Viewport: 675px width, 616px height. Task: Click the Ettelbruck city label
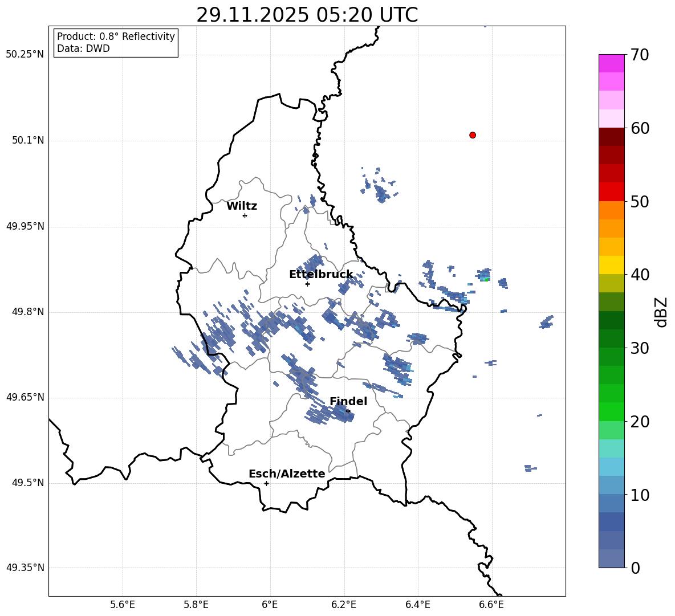(x=321, y=275)
